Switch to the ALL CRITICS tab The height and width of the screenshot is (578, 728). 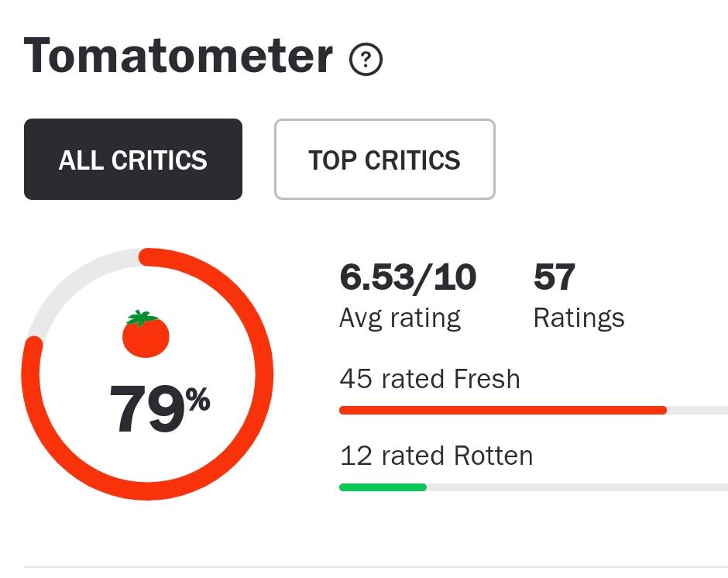click(133, 160)
